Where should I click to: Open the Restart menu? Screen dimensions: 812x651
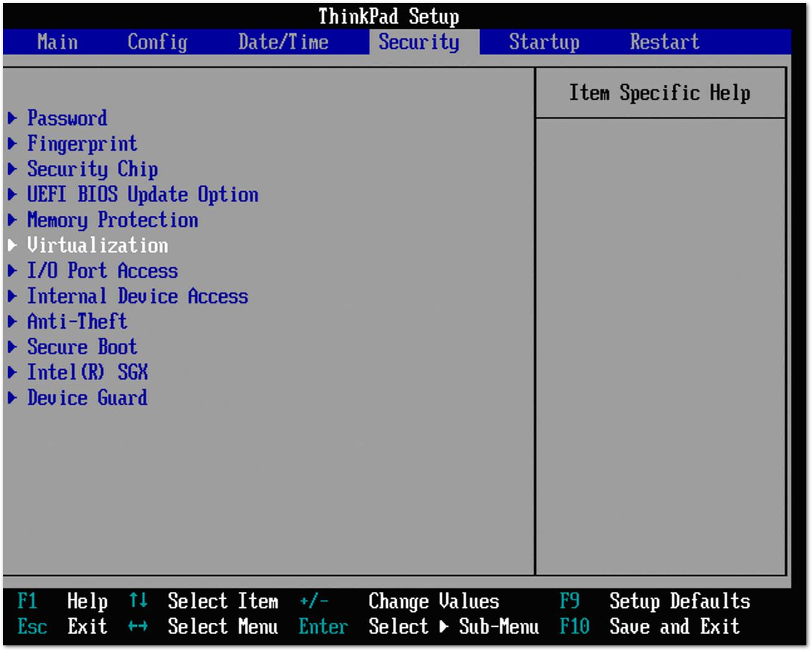(x=665, y=42)
